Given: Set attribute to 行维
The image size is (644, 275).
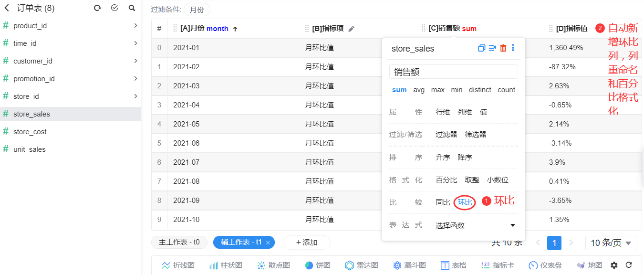Looking at the screenshot, I should point(443,112).
